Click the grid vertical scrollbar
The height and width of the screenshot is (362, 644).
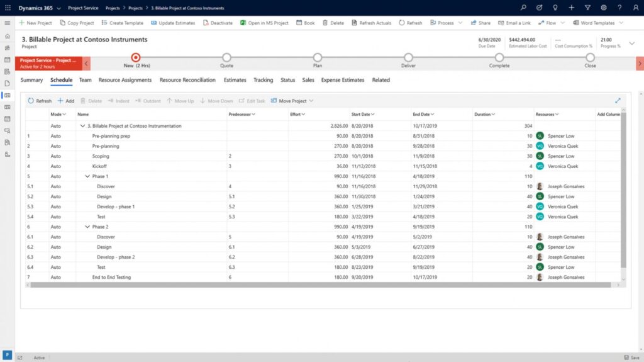coord(623,190)
